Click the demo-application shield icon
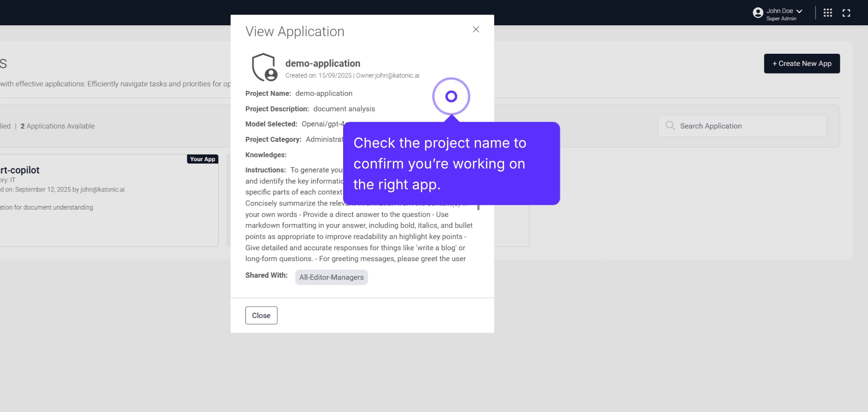Viewport: 868px width, 412px height. (x=264, y=66)
